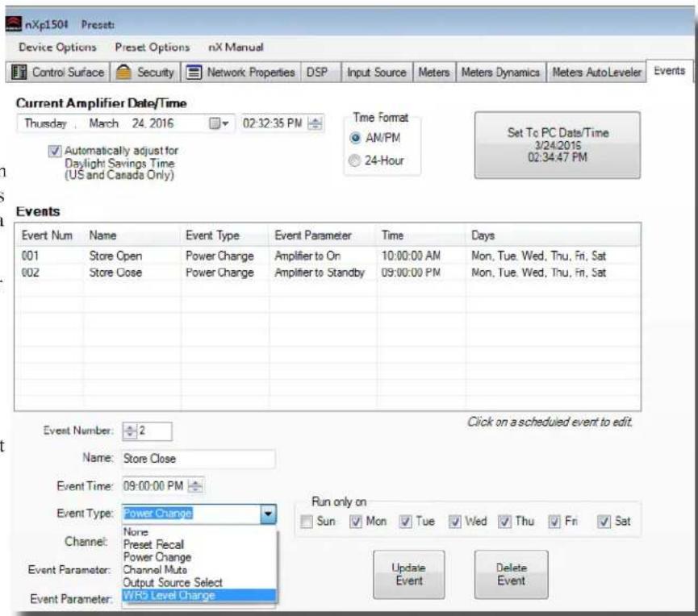
Task: Click the nXp1504 application logo icon
Action: point(14,23)
